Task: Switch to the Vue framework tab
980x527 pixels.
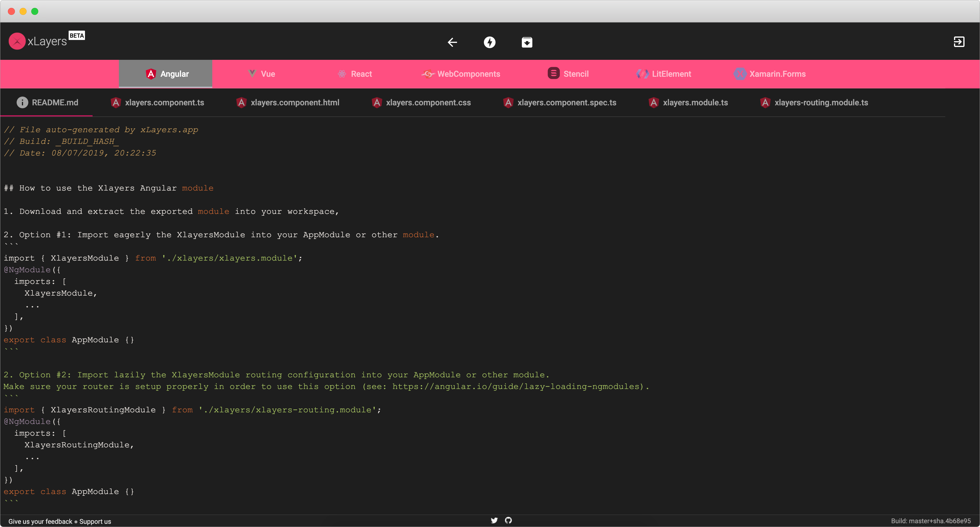Action: pyautogui.click(x=261, y=74)
